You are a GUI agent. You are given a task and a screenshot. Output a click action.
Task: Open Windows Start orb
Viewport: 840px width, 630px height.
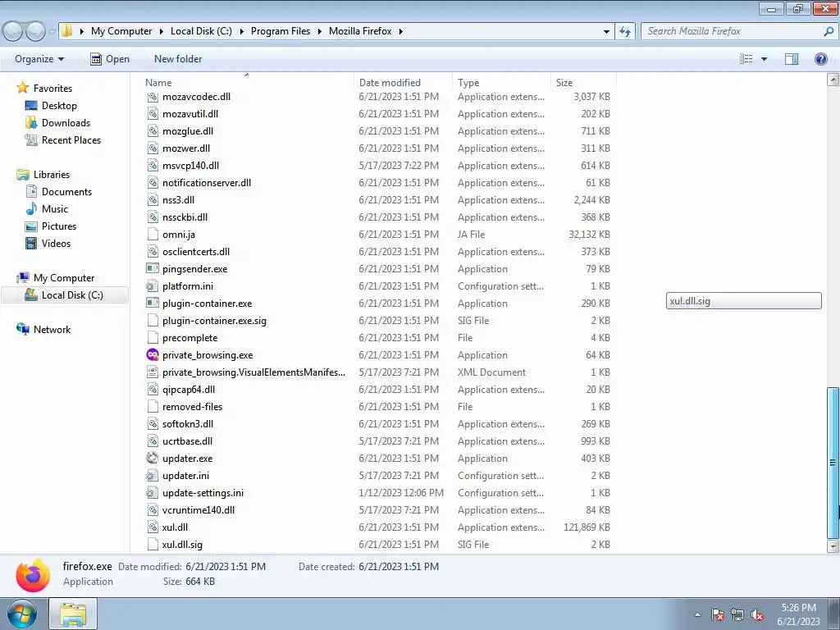[x=22, y=614]
